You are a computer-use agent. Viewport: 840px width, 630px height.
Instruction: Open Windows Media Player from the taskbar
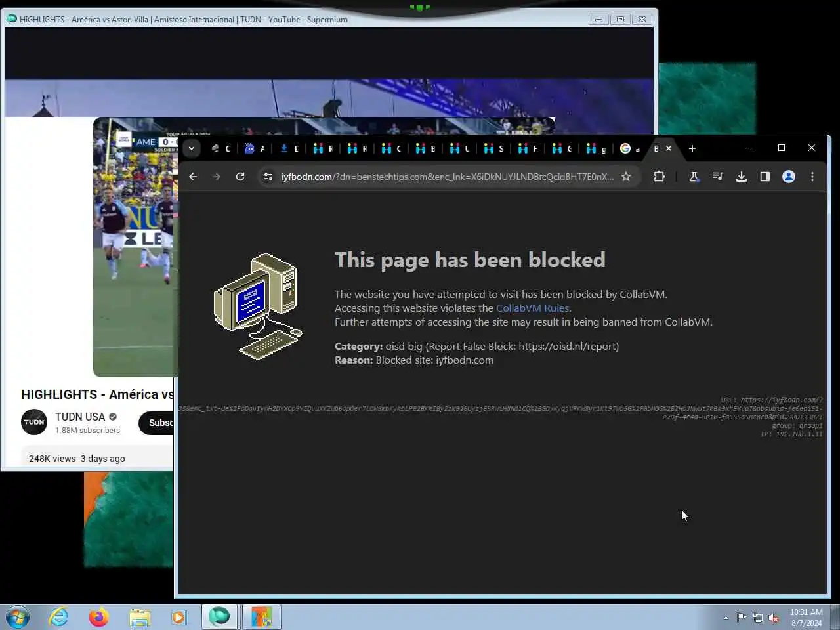coord(178,618)
